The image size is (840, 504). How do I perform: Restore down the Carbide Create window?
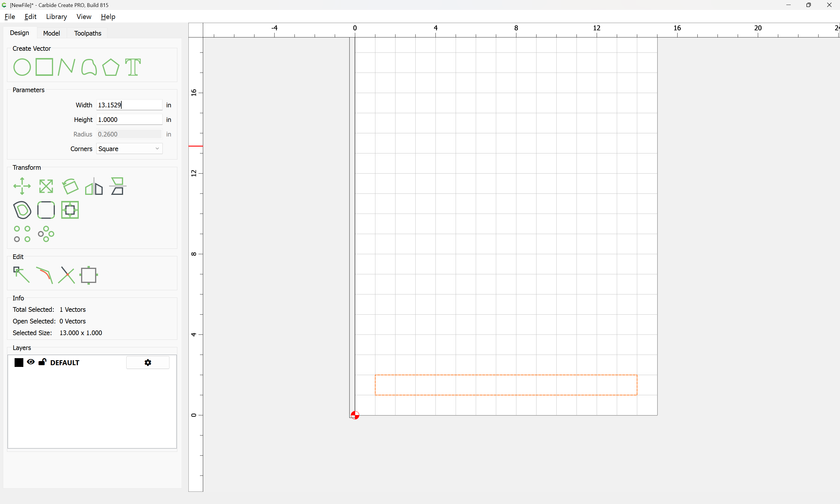[808, 5]
